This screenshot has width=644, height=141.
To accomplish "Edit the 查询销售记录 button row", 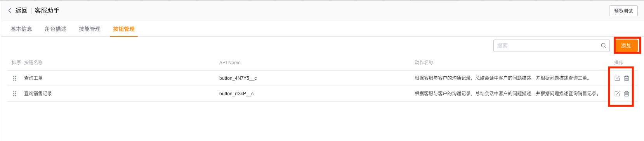I will (x=617, y=94).
